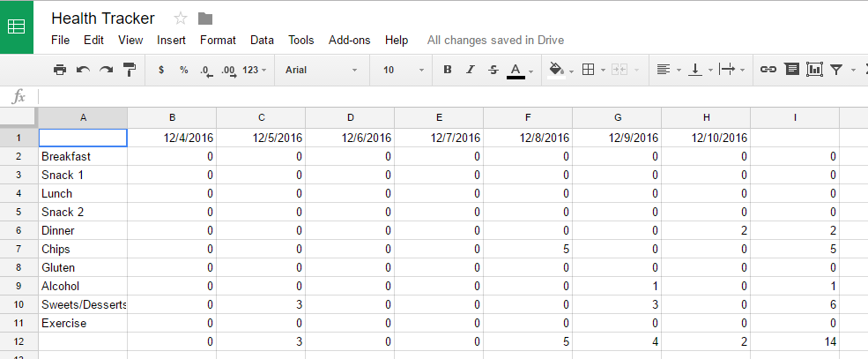
Task: Open the Arial font dropdown
Action: pyautogui.click(x=321, y=70)
